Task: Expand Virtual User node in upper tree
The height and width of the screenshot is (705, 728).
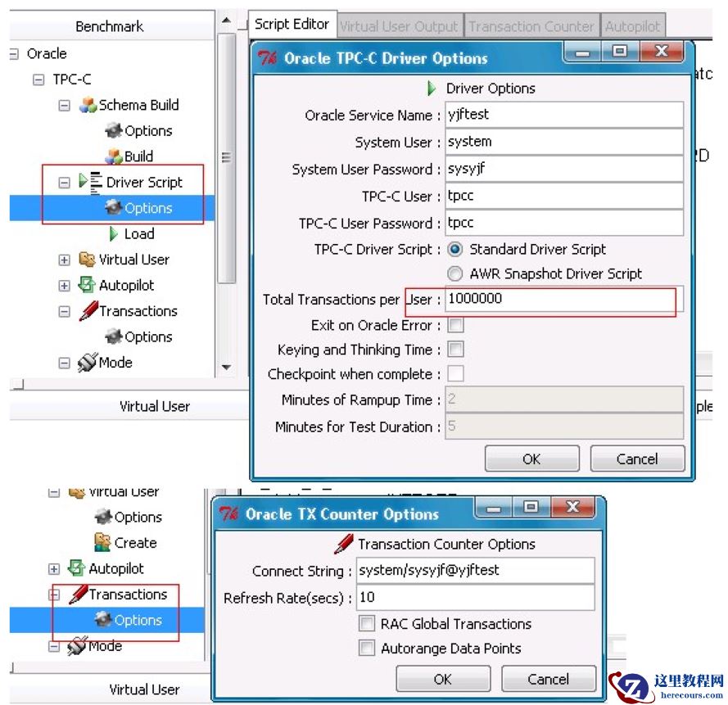Action: [64, 260]
